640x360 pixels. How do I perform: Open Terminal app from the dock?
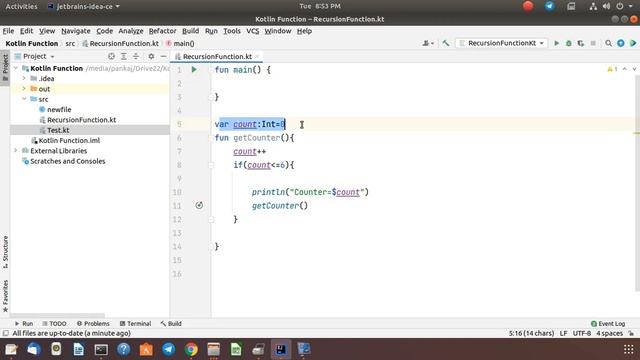[x=101, y=349]
